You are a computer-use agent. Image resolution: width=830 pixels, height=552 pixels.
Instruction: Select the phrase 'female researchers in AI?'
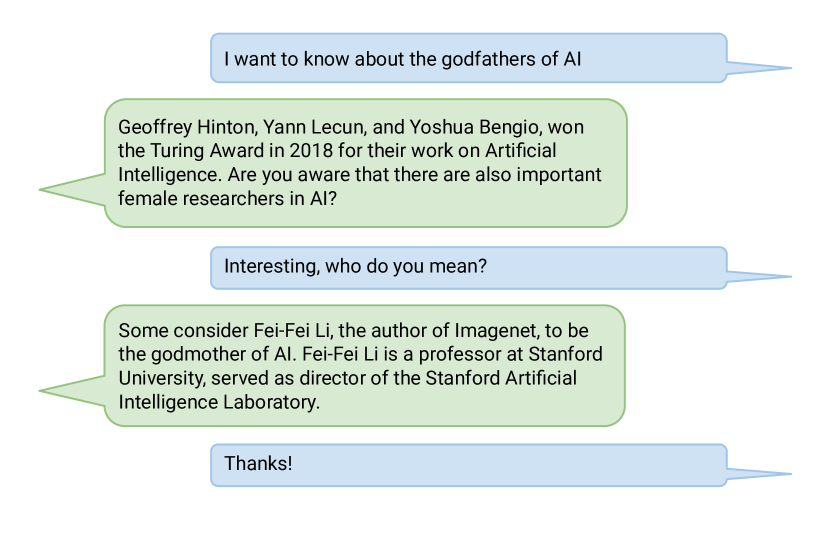point(227,198)
